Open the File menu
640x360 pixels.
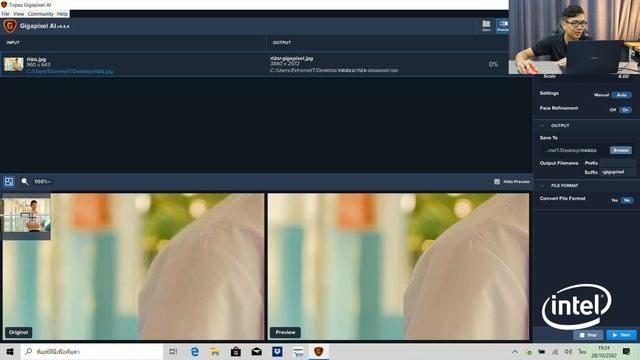tap(5, 14)
